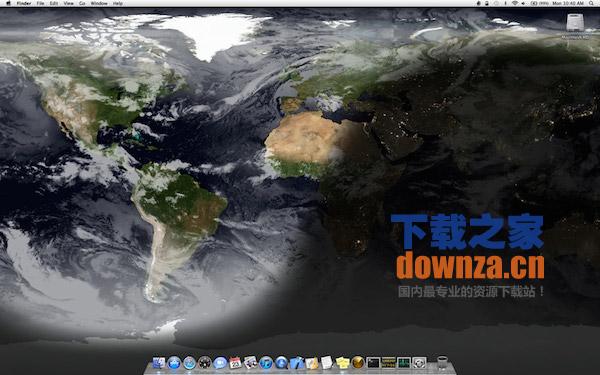Launch iTunes from the Dock
Viewport: 600px width, 375px height.
click(x=266, y=362)
